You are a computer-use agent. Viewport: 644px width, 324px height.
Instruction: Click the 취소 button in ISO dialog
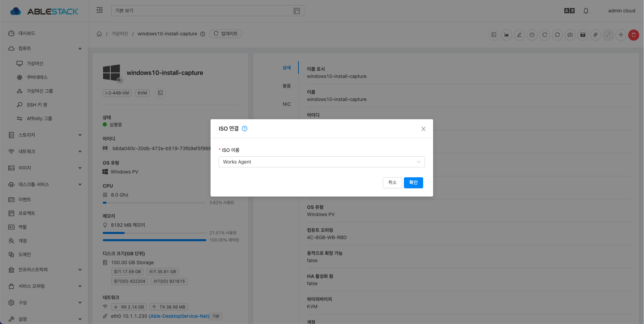coord(392,182)
